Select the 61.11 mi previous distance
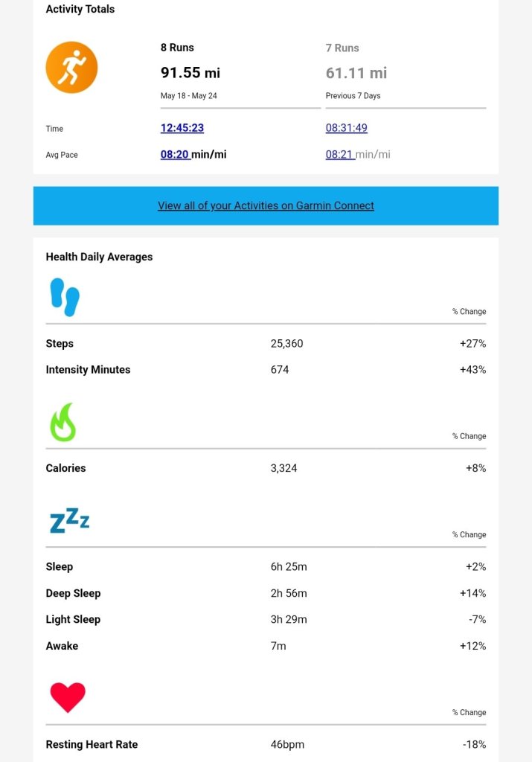 coord(356,73)
